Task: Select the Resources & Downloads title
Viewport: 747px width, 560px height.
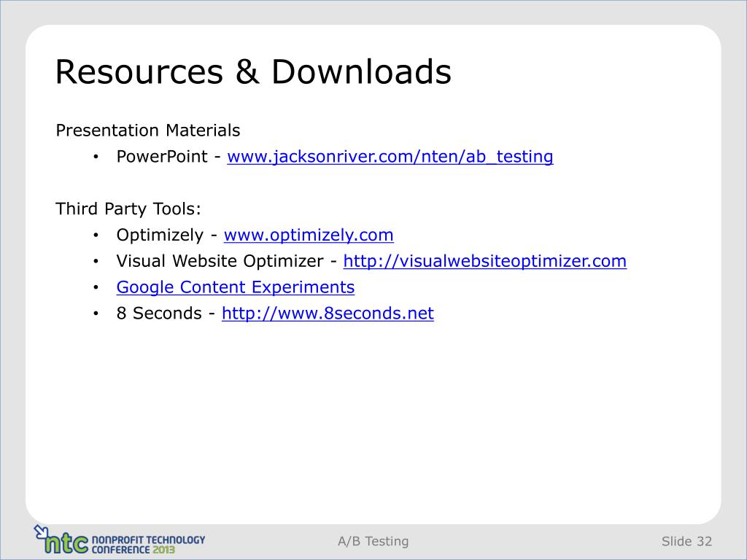Action: (253, 72)
